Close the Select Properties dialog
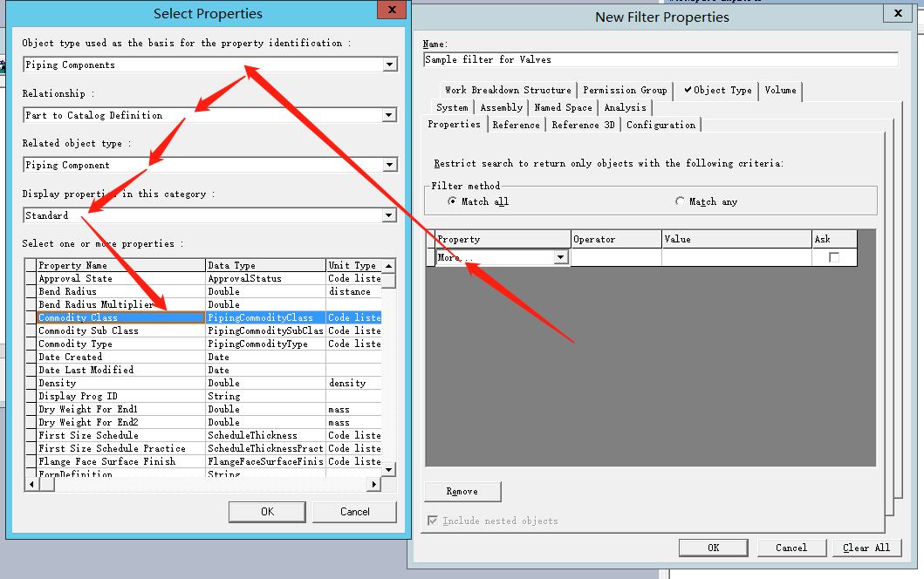 (391, 10)
